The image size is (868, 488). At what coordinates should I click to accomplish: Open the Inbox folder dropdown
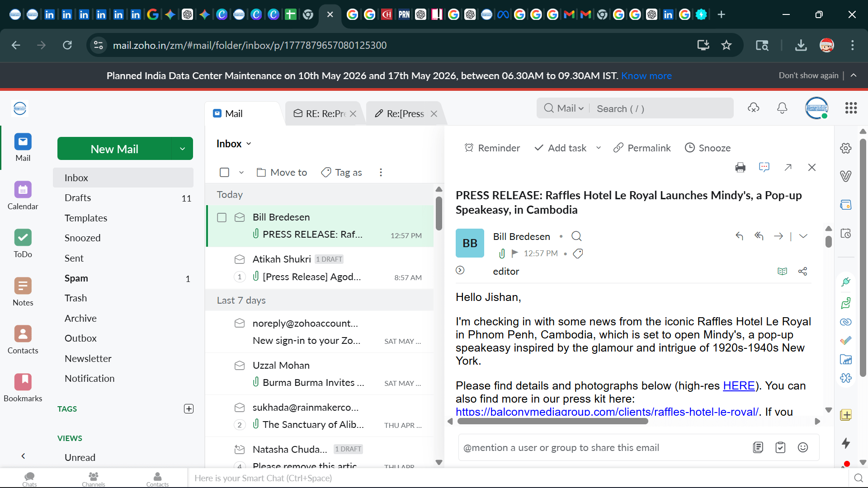[x=234, y=144]
